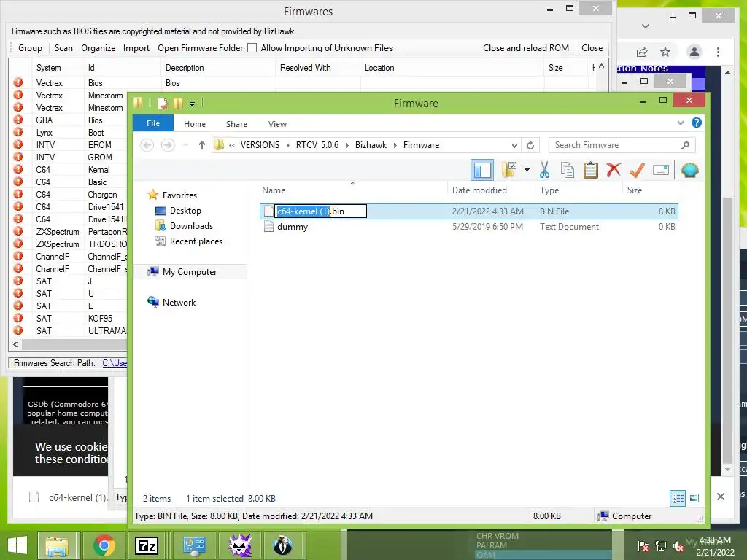Click the Windows Start button

point(18,545)
